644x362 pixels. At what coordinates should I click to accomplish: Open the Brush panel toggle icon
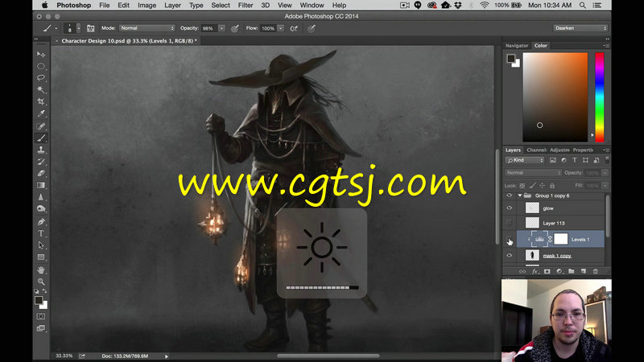coord(91,28)
